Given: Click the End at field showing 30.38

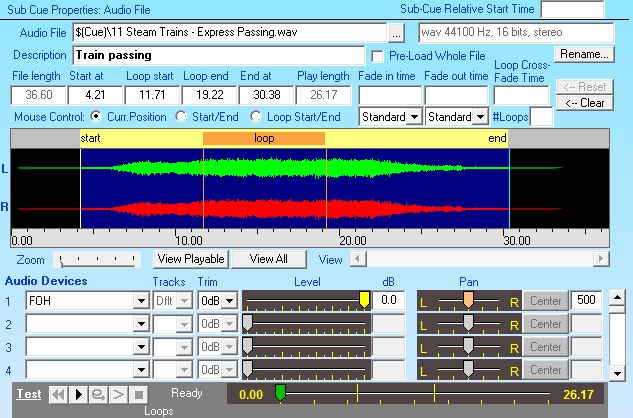Looking at the screenshot, I should tap(266, 95).
